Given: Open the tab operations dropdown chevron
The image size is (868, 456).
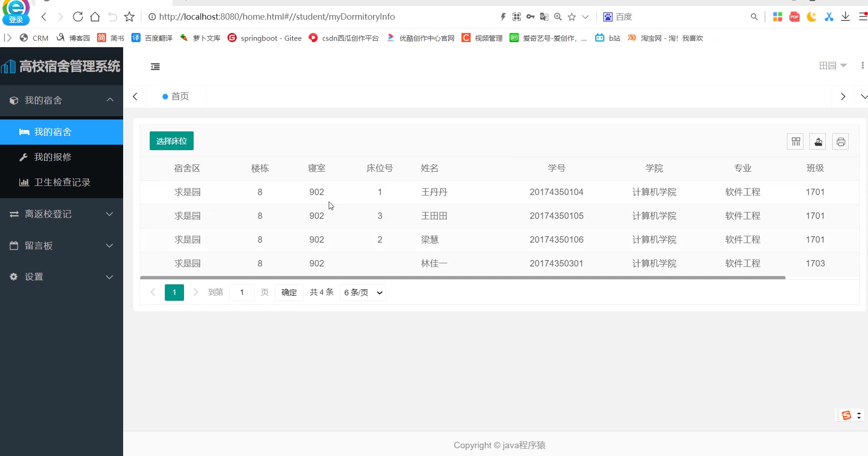Looking at the screenshot, I should pyautogui.click(x=863, y=97).
